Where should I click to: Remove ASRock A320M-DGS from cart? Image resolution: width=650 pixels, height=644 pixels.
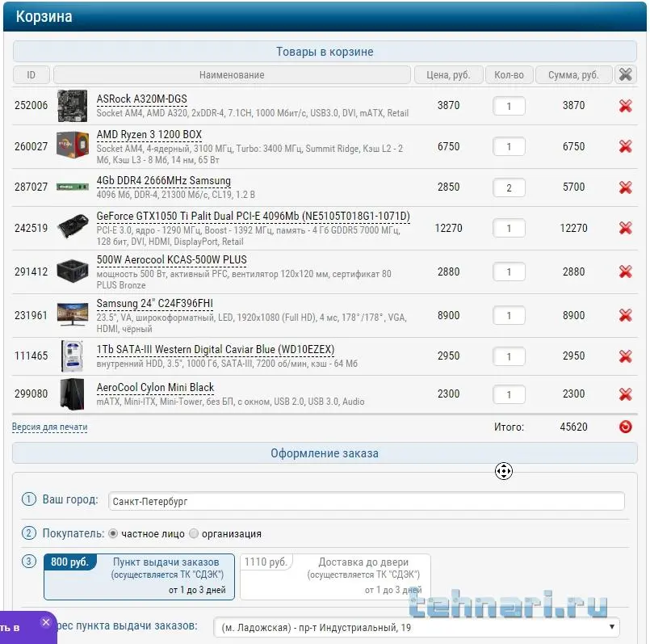tap(625, 106)
